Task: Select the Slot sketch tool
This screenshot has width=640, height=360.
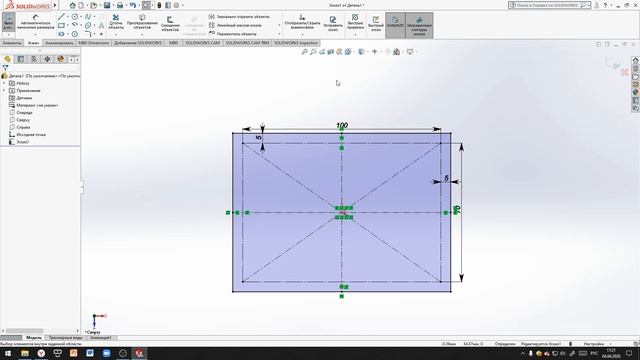Action: 61,34
